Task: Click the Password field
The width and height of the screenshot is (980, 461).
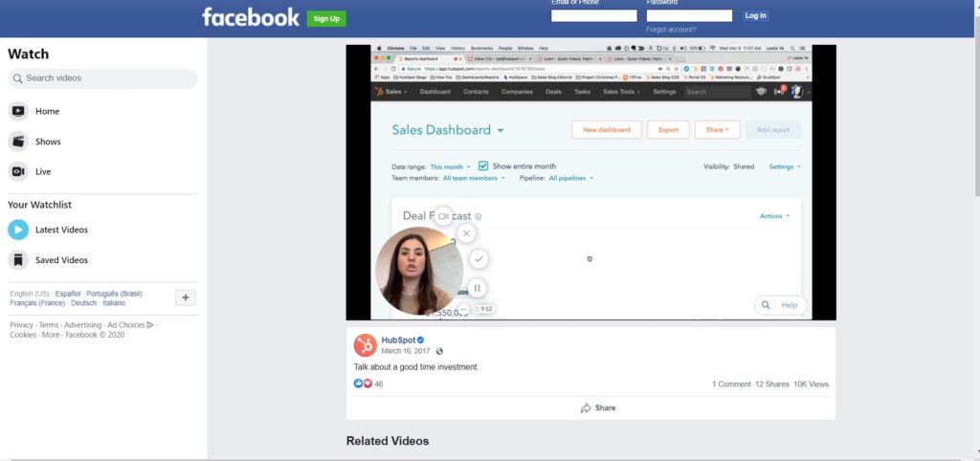Action: [689, 15]
